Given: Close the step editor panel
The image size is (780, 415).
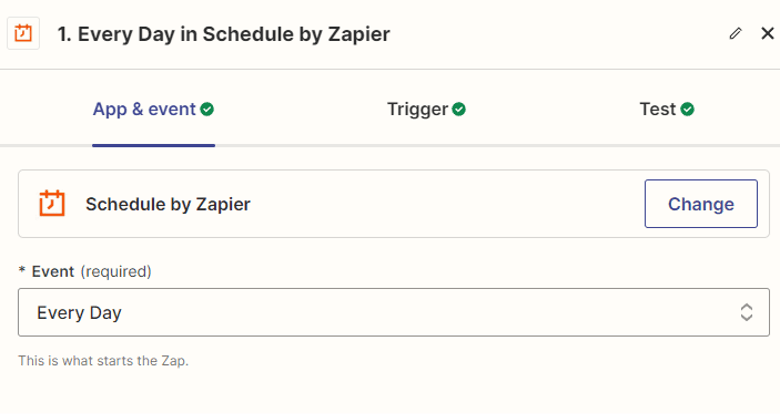Looking at the screenshot, I should coord(768,33).
